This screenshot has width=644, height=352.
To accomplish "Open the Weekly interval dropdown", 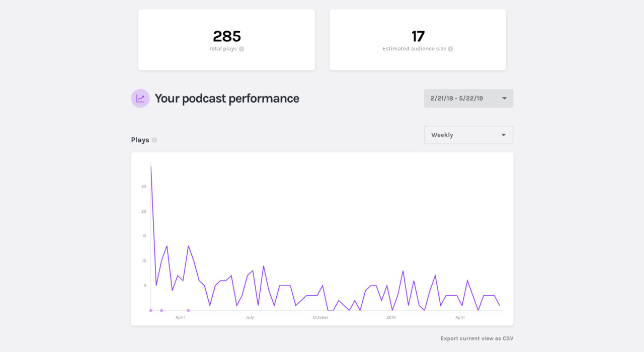I will [468, 135].
